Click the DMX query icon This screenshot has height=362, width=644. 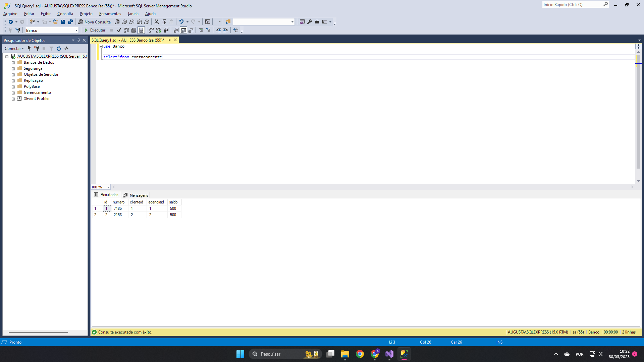tap(132, 22)
